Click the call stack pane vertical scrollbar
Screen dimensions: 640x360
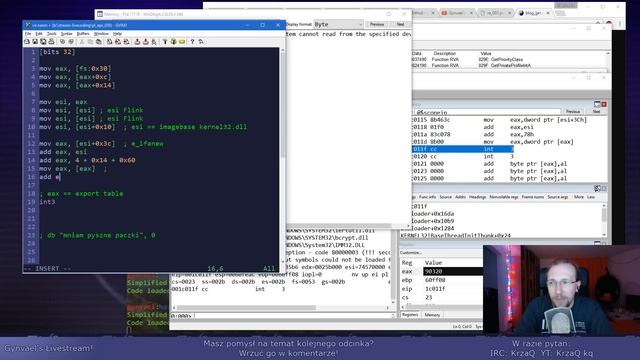tap(604, 219)
